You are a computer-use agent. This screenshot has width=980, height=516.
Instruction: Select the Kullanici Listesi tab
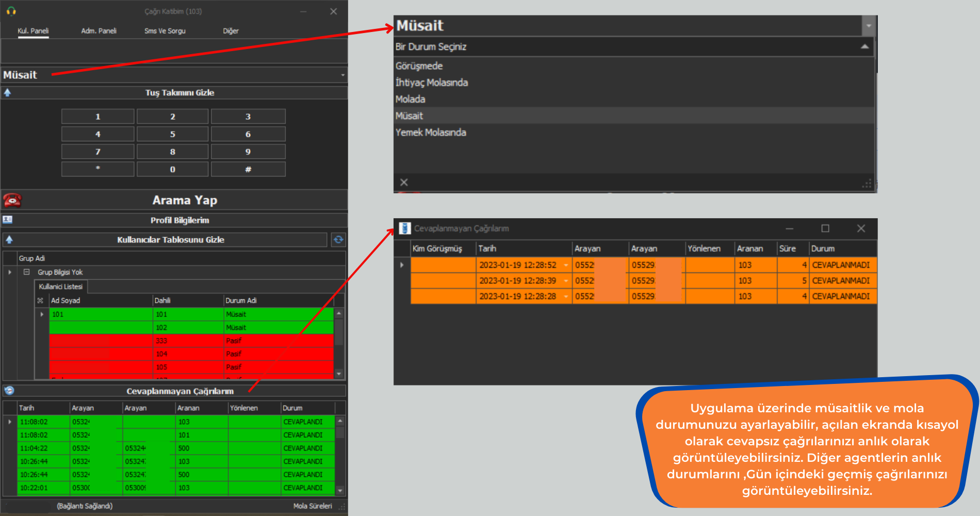point(61,286)
